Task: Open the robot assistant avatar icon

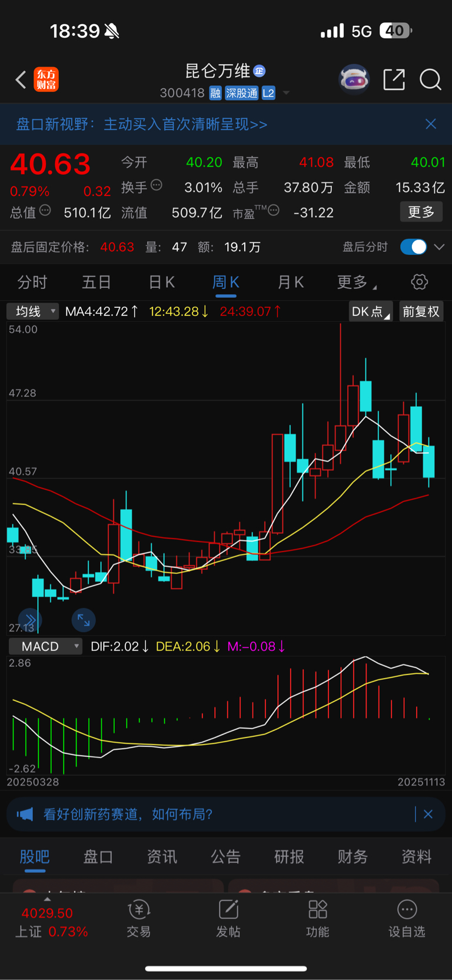Action: (354, 79)
